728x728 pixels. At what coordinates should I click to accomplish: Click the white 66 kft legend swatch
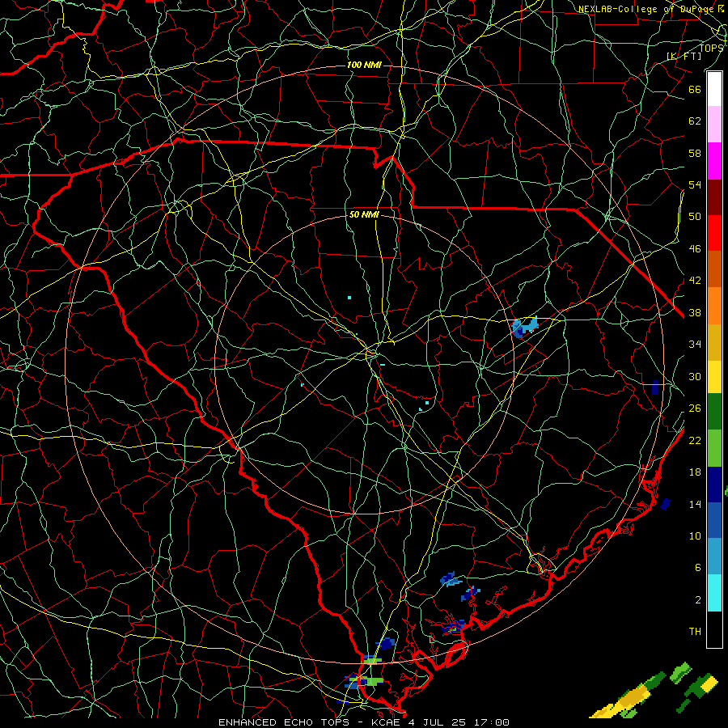714,89
